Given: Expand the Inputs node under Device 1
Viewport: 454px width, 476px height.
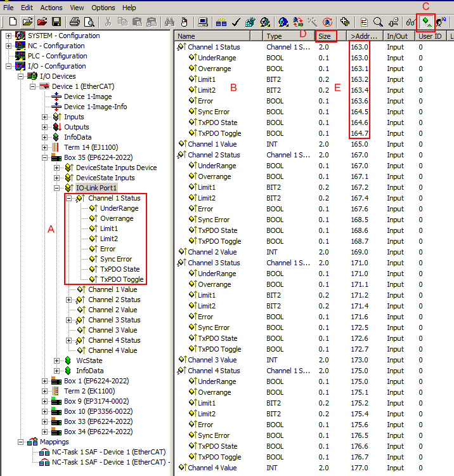Looking at the screenshot, I should coord(44,117).
